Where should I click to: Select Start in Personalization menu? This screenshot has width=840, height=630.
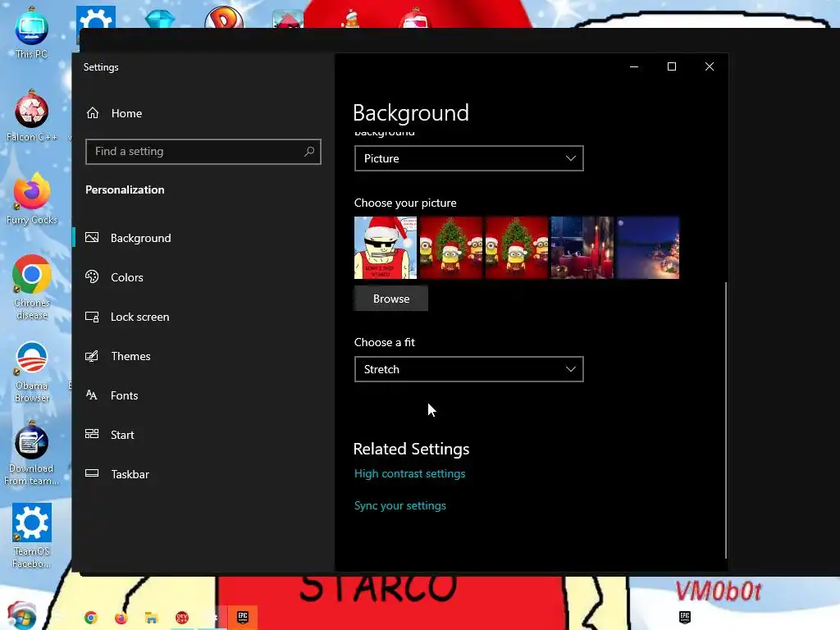tap(122, 435)
